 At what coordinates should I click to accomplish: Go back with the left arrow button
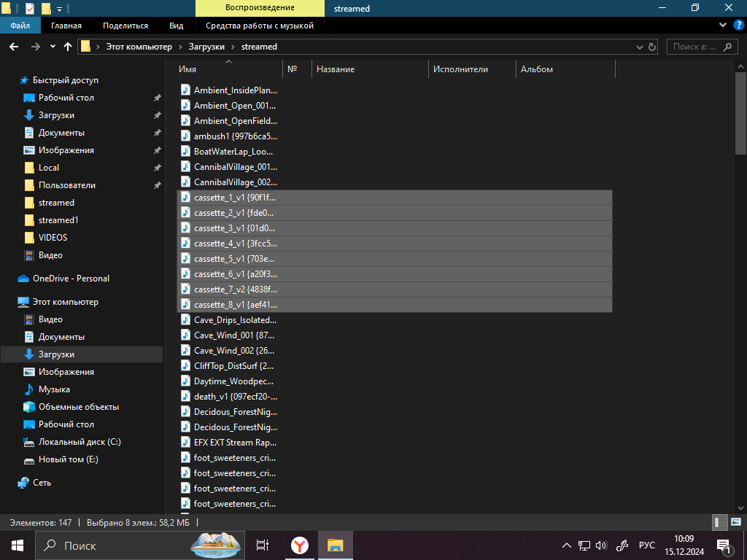point(14,47)
